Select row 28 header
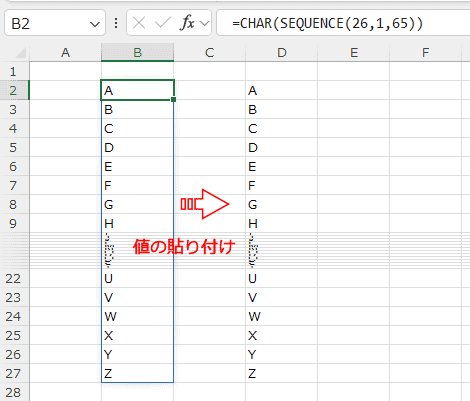The image size is (470, 401). (15, 392)
